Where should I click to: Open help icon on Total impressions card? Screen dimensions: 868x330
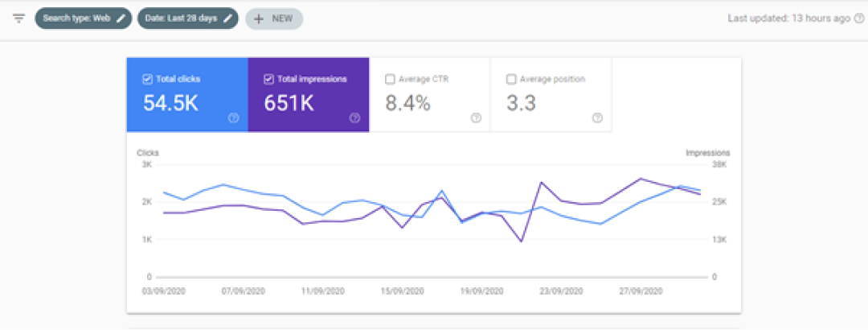pyautogui.click(x=354, y=118)
